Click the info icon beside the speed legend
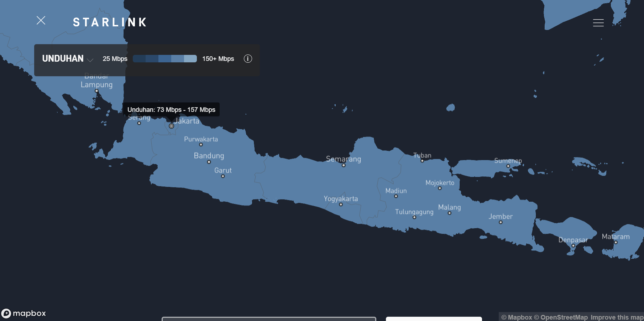This screenshot has width=644, height=321. point(248,59)
